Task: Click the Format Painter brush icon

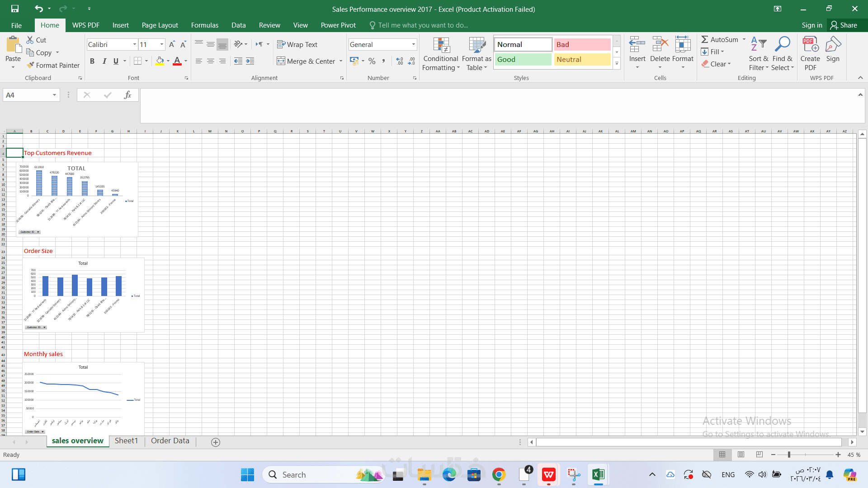Action: pos(30,65)
